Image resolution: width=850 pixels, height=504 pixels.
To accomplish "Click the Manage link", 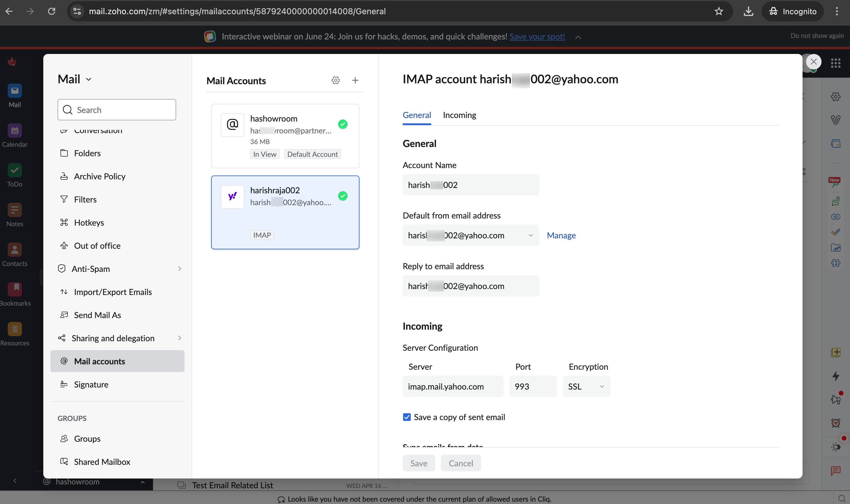I will pyautogui.click(x=561, y=235).
